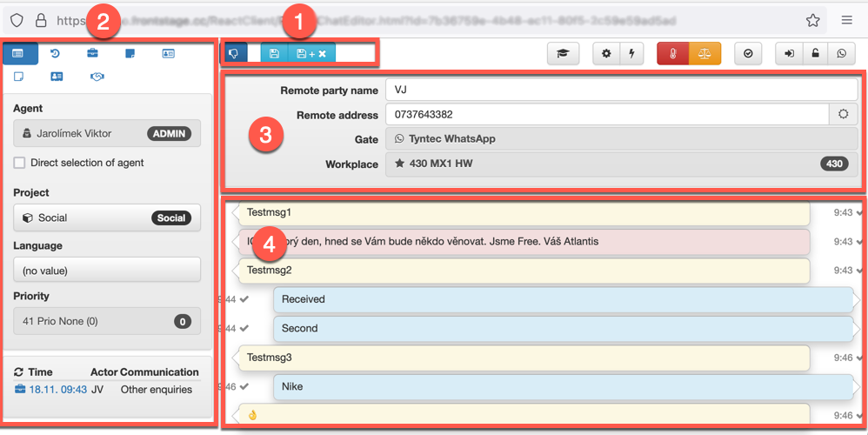
Task: Open the Language dropdown with no value
Action: [x=107, y=271]
